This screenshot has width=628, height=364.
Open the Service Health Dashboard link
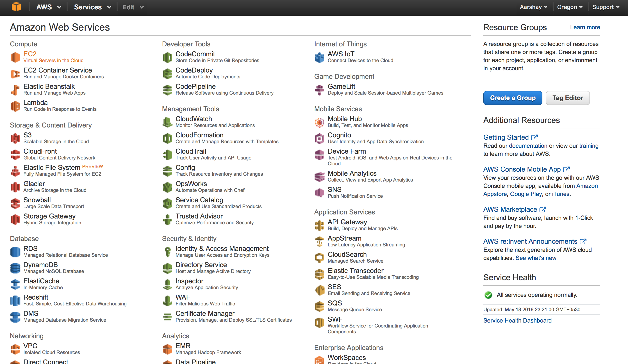[x=517, y=320]
